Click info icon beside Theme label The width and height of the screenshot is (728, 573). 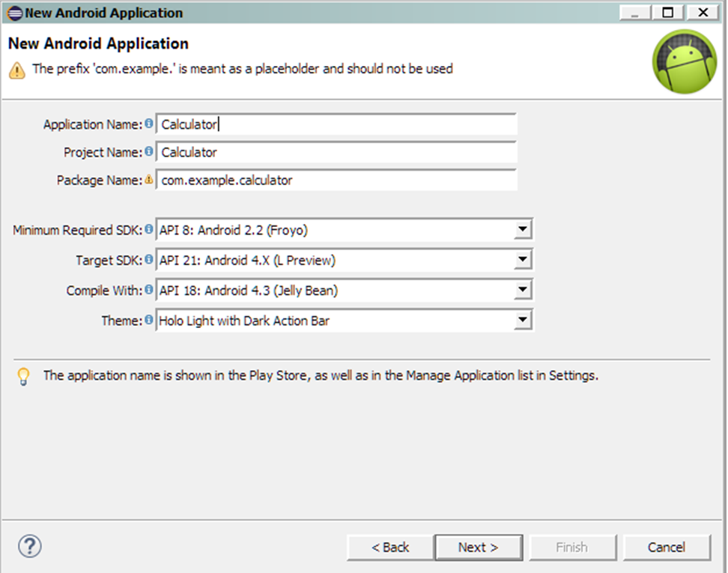148,320
